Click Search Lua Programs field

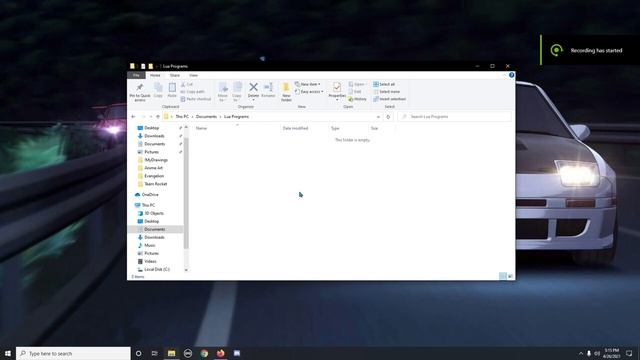(x=454, y=117)
